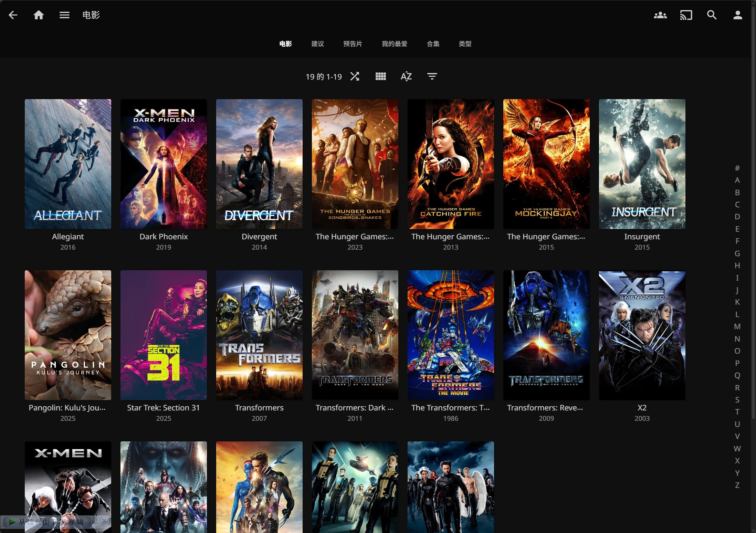Jump to # in the alphabet picker

(737, 168)
